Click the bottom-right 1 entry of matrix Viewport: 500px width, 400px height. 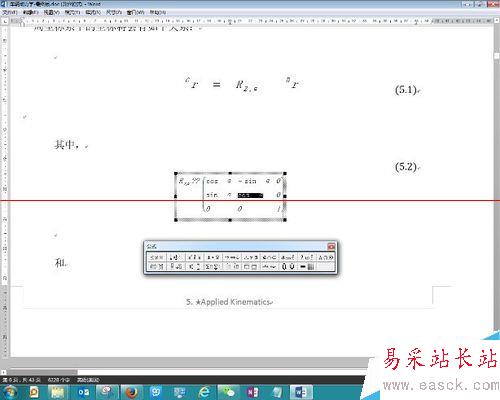point(278,209)
